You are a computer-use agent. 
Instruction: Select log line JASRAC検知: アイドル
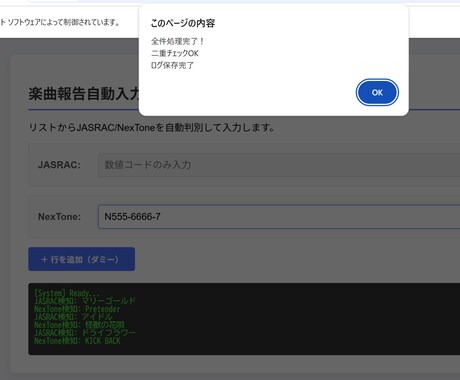pyautogui.click(x=73, y=317)
